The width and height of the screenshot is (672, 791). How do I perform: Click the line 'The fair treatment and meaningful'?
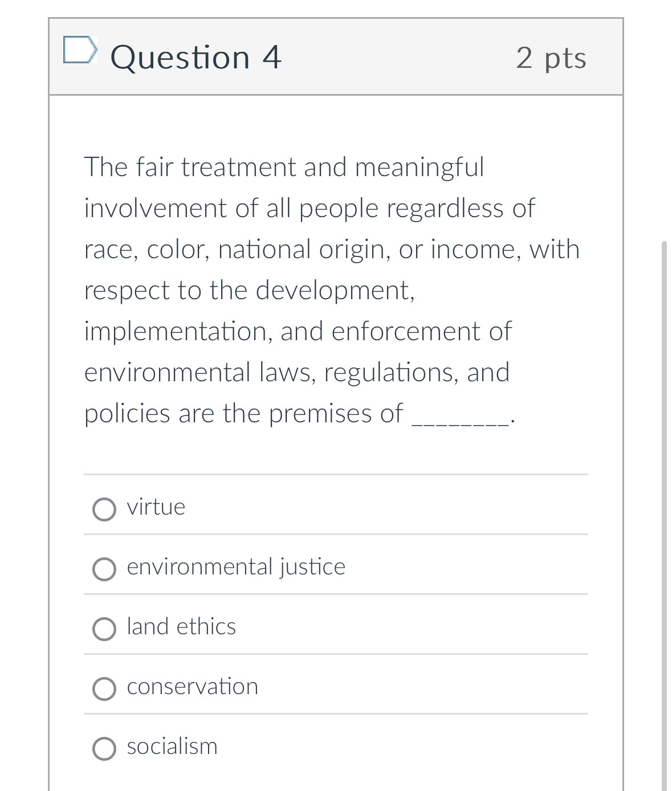pos(284,167)
